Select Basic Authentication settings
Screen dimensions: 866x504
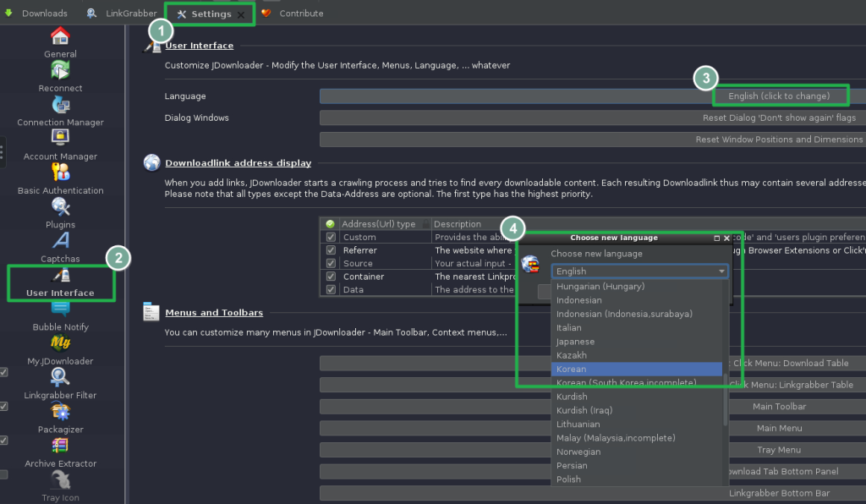pyautogui.click(x=60, y=173)
